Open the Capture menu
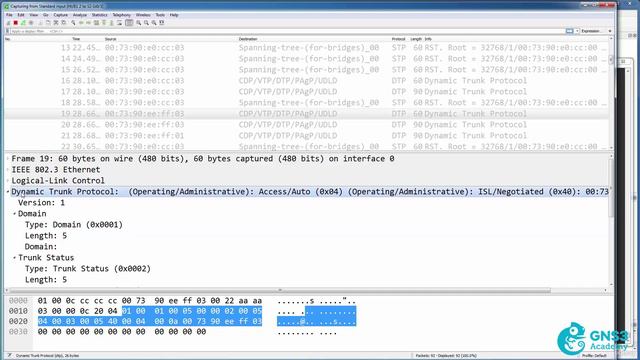Image resolution: width=640 pixels, height=360 pixels. 61,15
